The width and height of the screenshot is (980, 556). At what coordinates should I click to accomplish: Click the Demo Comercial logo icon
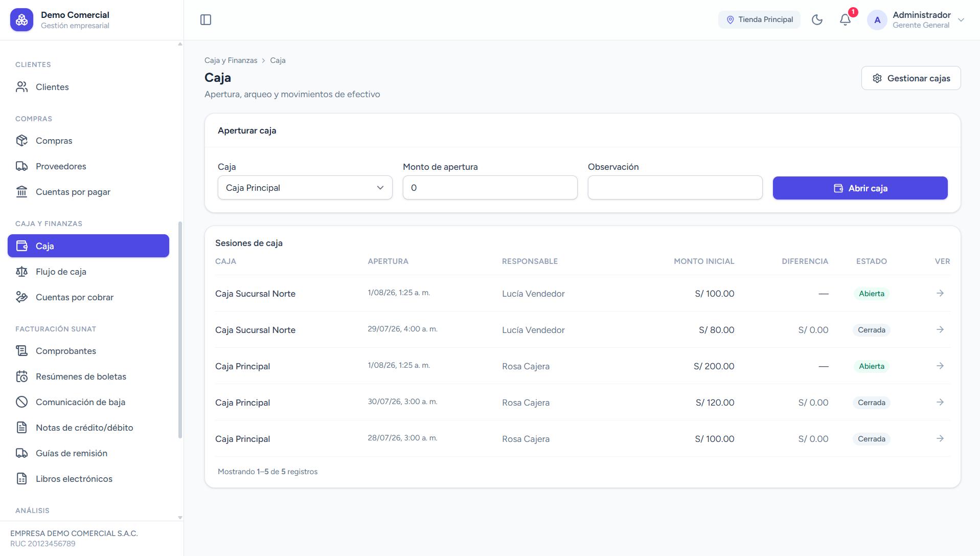coord(21,20)
